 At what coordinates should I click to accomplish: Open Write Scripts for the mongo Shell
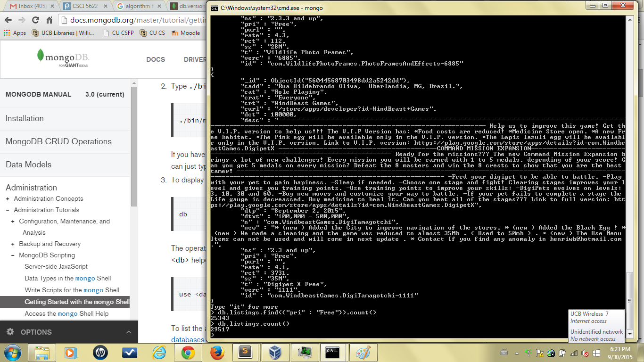click(72, 290)
